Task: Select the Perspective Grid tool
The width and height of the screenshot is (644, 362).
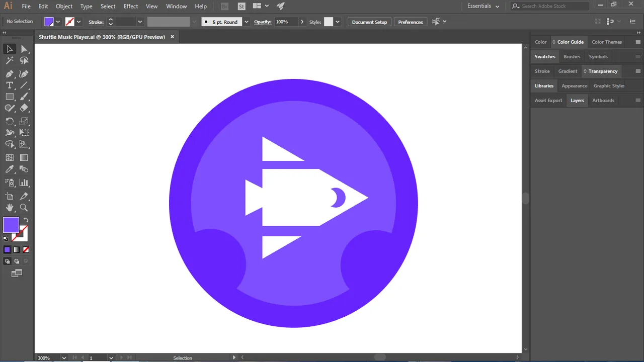Action: (24, 144)
